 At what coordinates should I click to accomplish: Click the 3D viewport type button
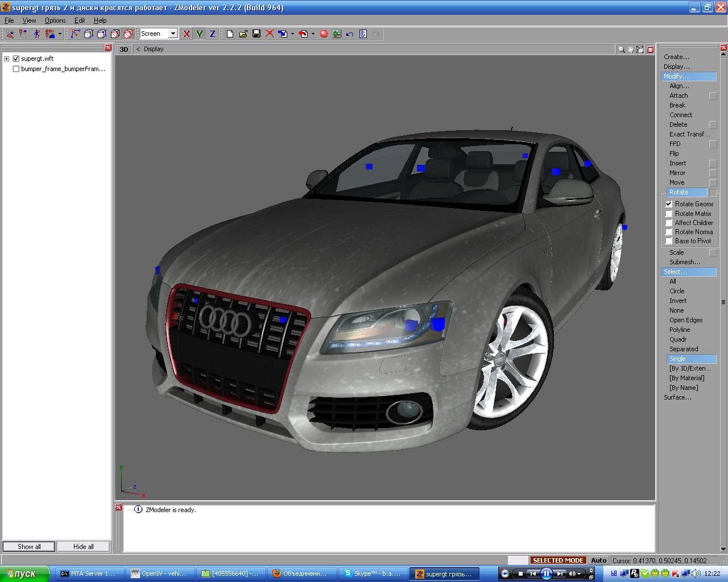(x=124, y=49)
